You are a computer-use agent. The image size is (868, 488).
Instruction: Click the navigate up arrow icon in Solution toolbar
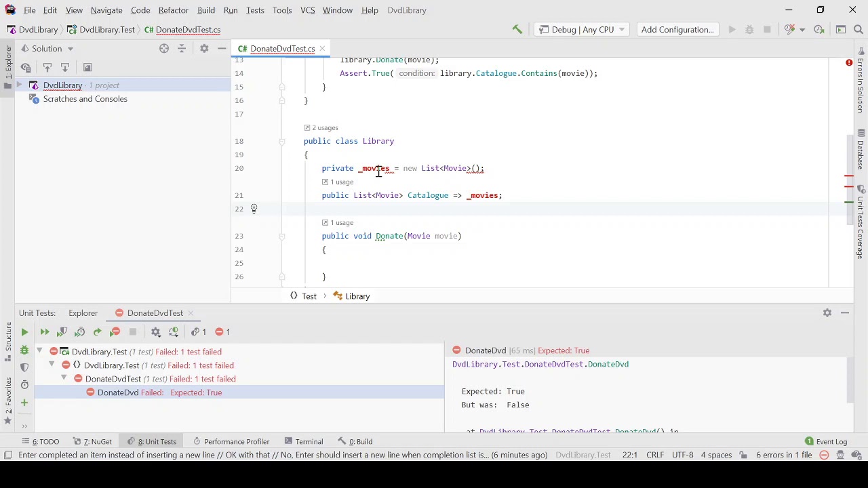(x=47, y=67)
